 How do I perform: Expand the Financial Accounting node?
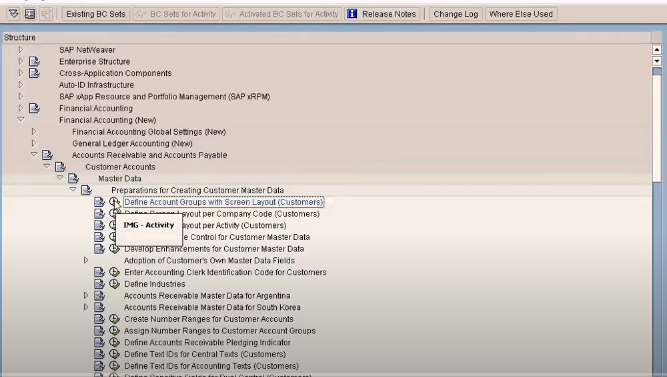[21, 108]
